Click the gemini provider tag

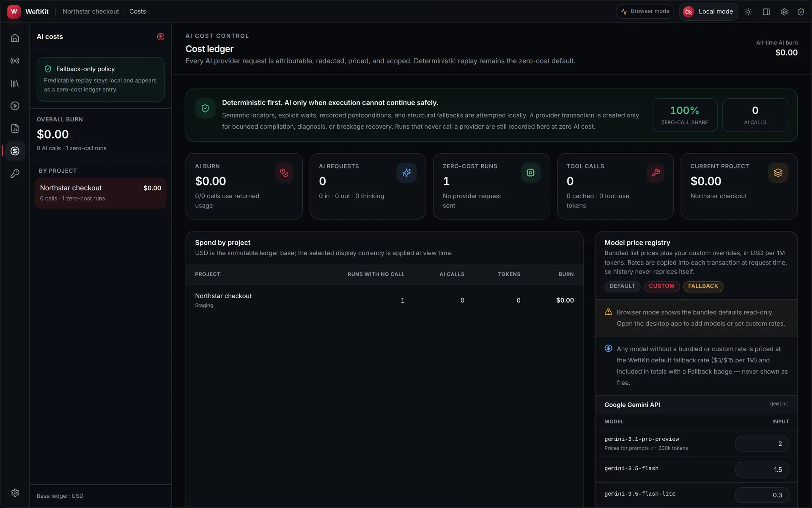click(x=779, y=404)
